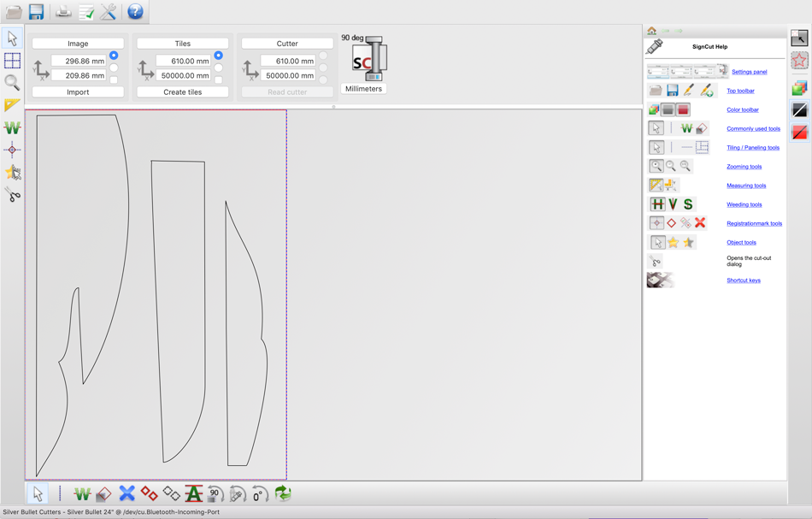This screenshot has width=812, height=519.
Task: Click the printer/cut-out icon in the top toolbar
Action: coord(63,11)
